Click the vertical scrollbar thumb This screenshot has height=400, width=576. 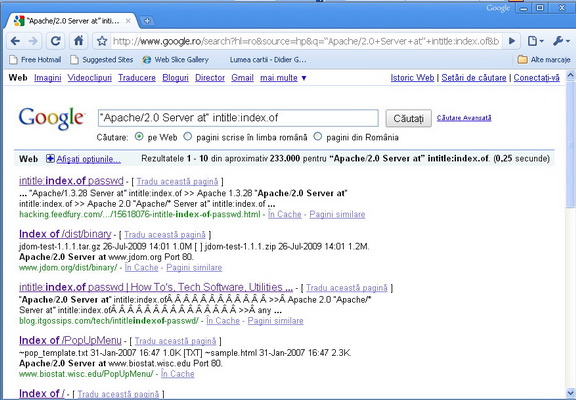(571, 145)
